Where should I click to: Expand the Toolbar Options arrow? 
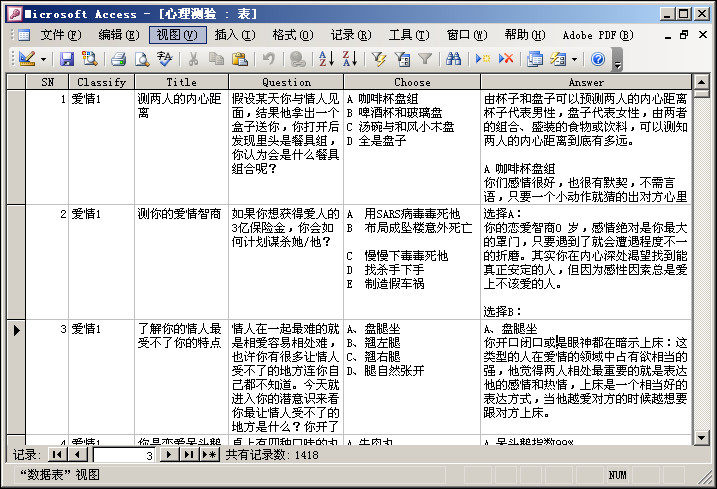click(617, 60)
